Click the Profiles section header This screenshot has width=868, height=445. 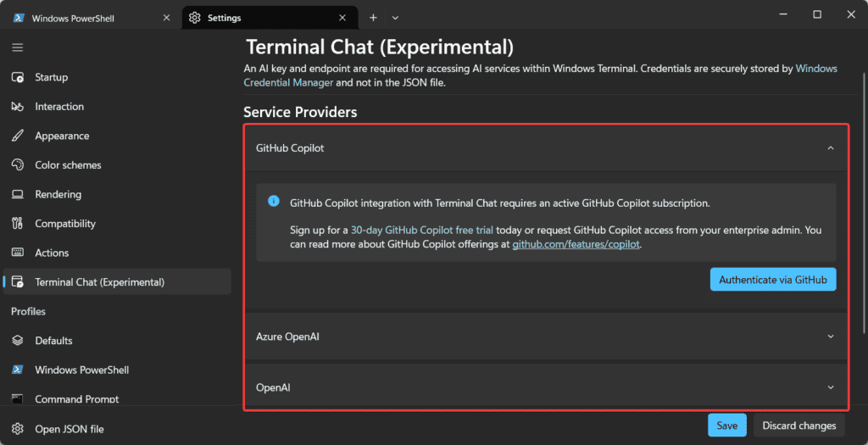click(28, 311)
